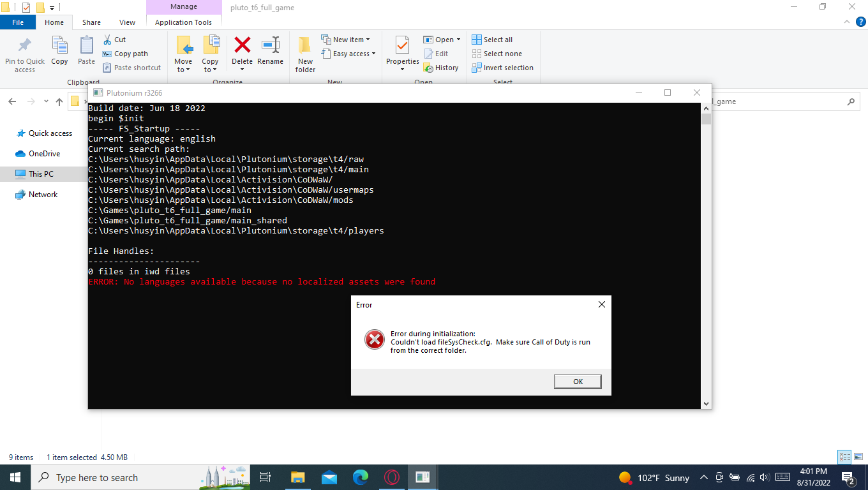Click the taskbar search box
868x490 pixels.
click(140, 477)
